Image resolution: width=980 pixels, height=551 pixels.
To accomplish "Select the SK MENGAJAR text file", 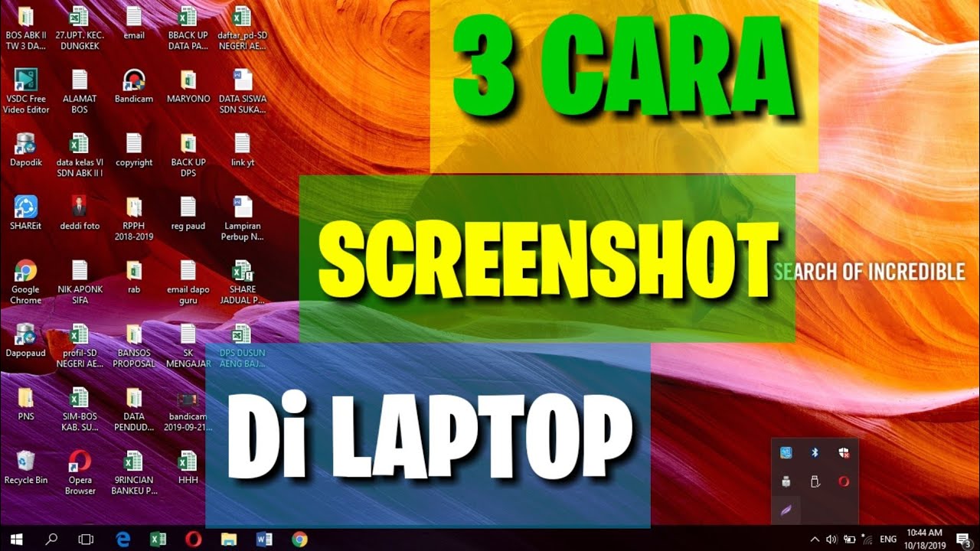I will point(188,346).
